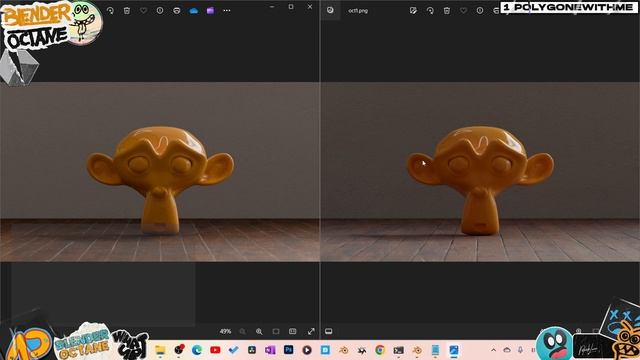The image size is (640, 360).
Task: Click the oct1.png file name
Action: tap(358, 11)
